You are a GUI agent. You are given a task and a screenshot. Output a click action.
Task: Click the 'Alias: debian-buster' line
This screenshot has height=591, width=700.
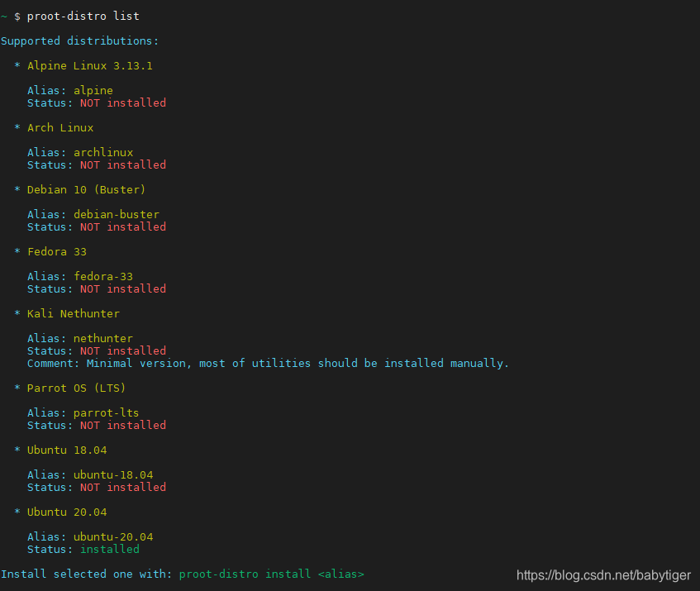(x=93, y=215)
